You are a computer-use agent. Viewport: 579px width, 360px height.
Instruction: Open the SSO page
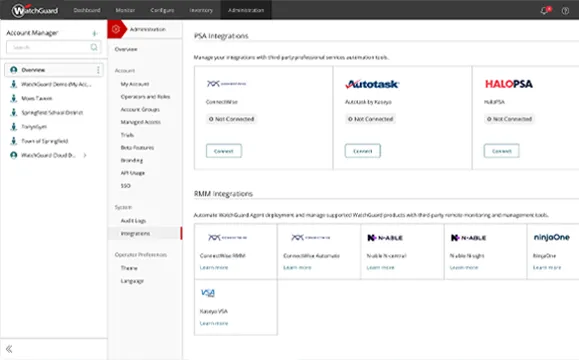click(126, 186)
